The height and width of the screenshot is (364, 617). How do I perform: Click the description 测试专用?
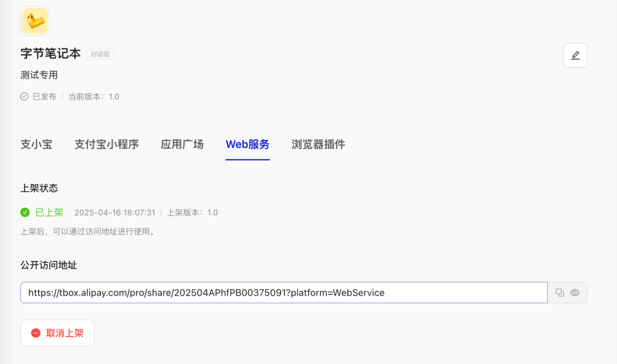(39, 75)
